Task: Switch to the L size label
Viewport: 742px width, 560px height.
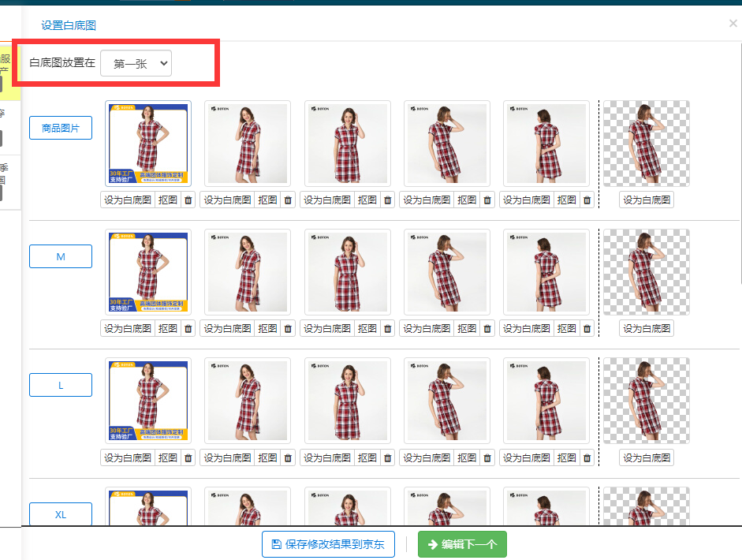Action: point(61,385)
